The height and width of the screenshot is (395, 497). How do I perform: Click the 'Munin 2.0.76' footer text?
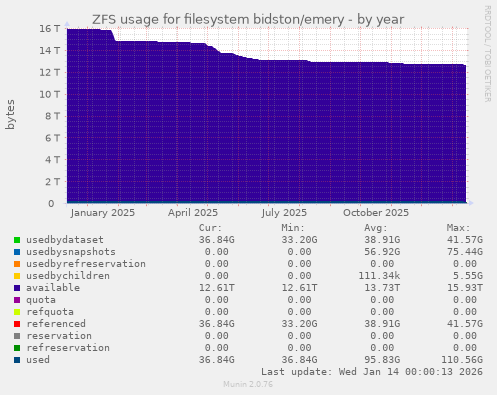pos(248,384)
